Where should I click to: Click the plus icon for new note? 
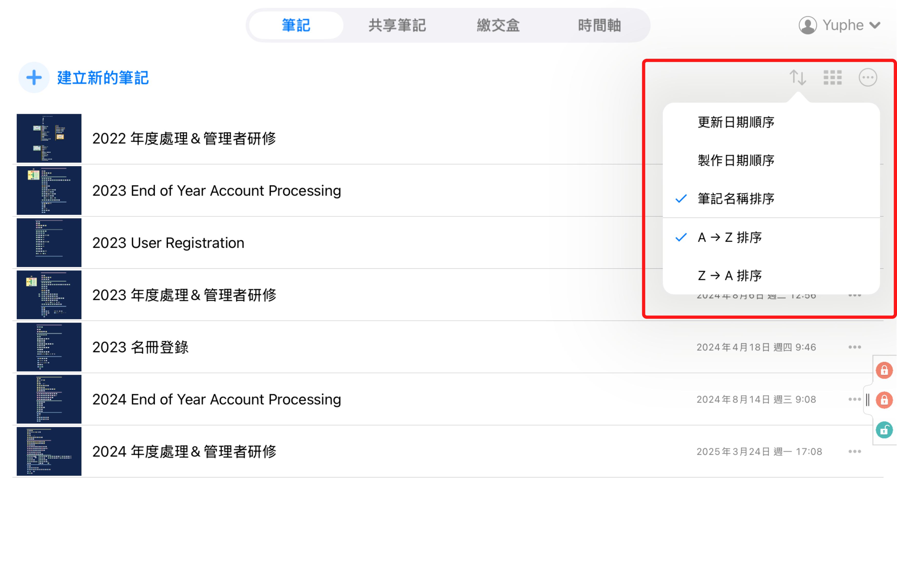(x=34, y=78)
